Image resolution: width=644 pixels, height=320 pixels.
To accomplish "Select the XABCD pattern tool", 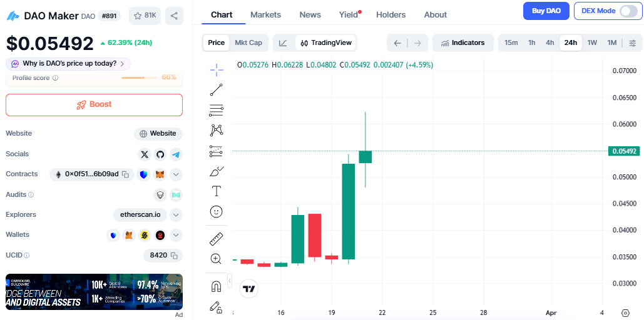I will click(217, 131).
